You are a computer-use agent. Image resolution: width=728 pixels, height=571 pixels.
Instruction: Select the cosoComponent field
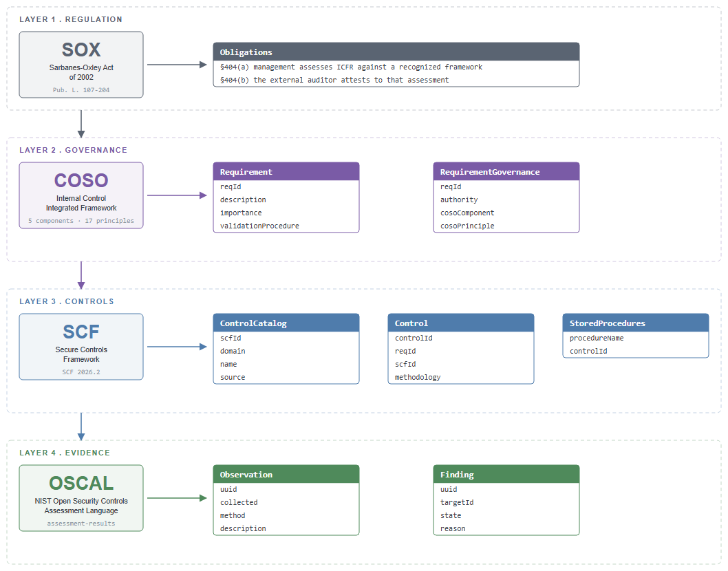click(x=506, y=213)
